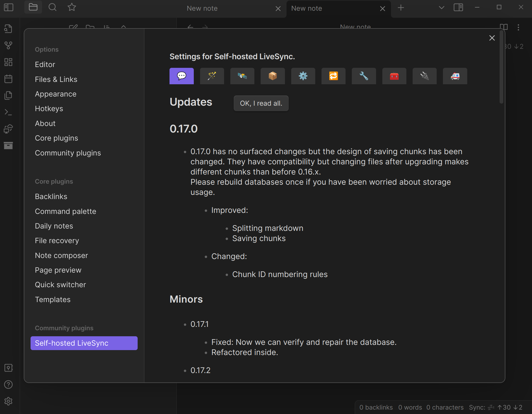Click the archive box ribbon icon
532x414 pixels.
(8, 146)
